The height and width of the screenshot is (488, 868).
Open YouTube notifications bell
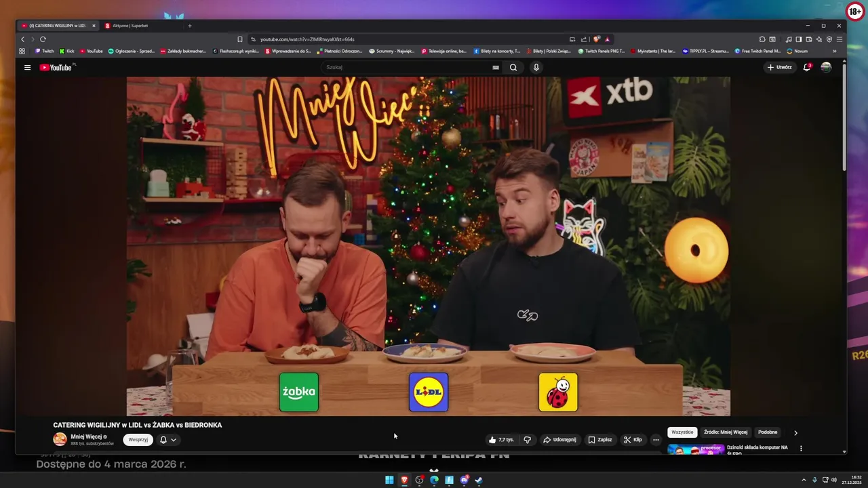(807, 67)
